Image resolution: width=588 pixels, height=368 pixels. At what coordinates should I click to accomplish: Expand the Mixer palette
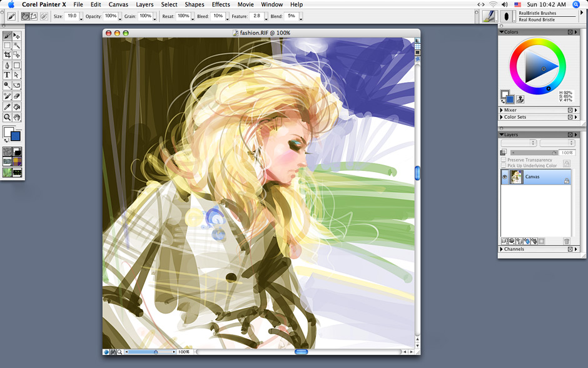click(502, 110)
